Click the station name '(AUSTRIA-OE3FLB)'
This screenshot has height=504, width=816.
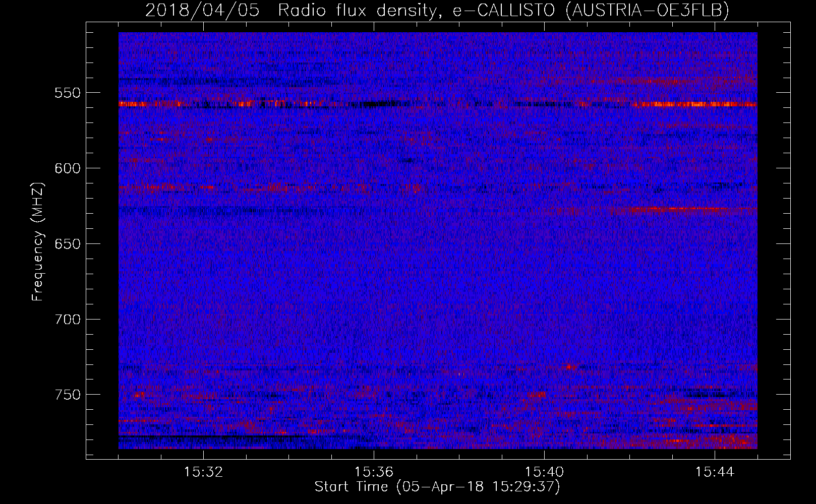click(647, 10)
